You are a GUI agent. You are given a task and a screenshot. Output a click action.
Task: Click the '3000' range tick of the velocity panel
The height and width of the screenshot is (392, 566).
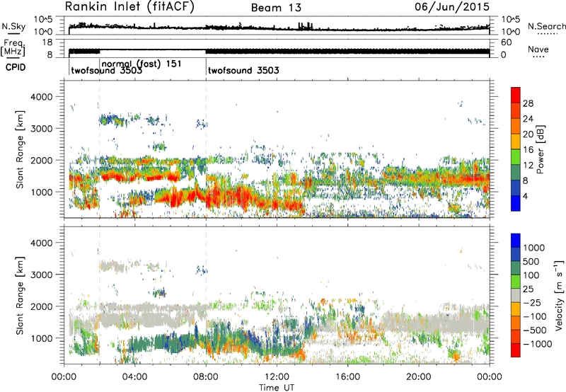tap(41, 275)
